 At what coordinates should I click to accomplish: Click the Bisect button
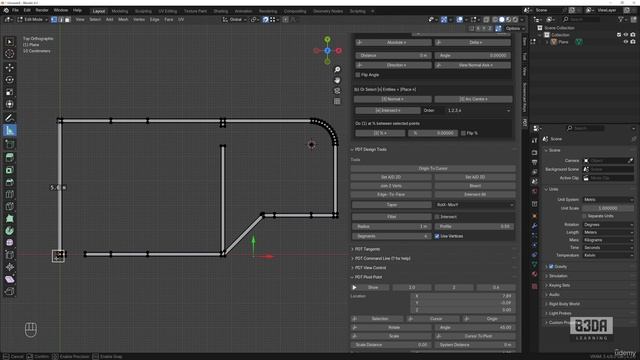coord(475,186)
